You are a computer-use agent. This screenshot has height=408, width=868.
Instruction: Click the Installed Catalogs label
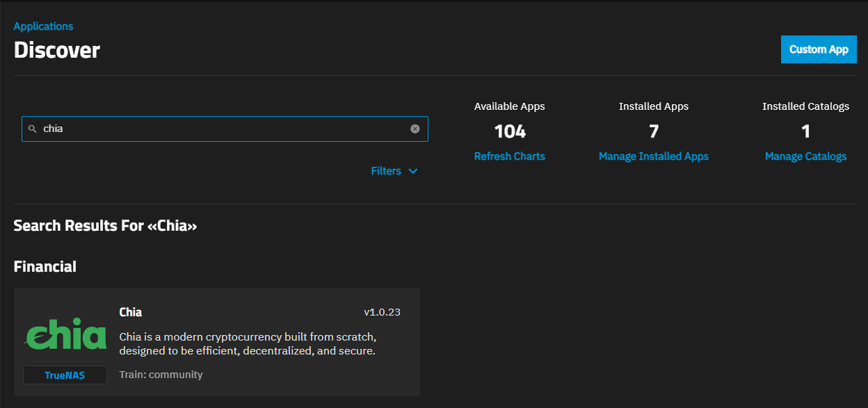pyautogui.click(x=806, y=106)
